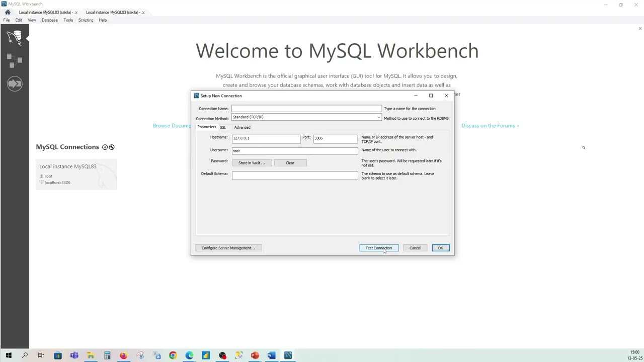The width and height of the screenshot is (644, 362).
Task: Click the password Clear button
Action: click(290, 163)
